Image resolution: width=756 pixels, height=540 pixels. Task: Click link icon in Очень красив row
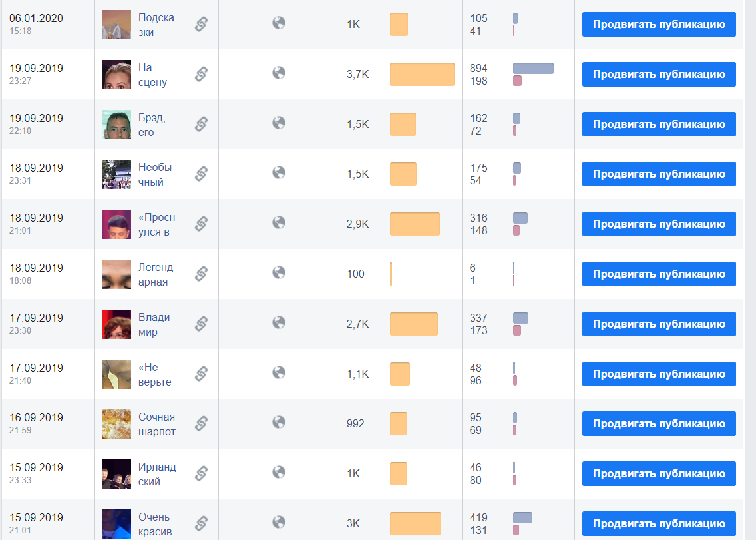point(201,523)
